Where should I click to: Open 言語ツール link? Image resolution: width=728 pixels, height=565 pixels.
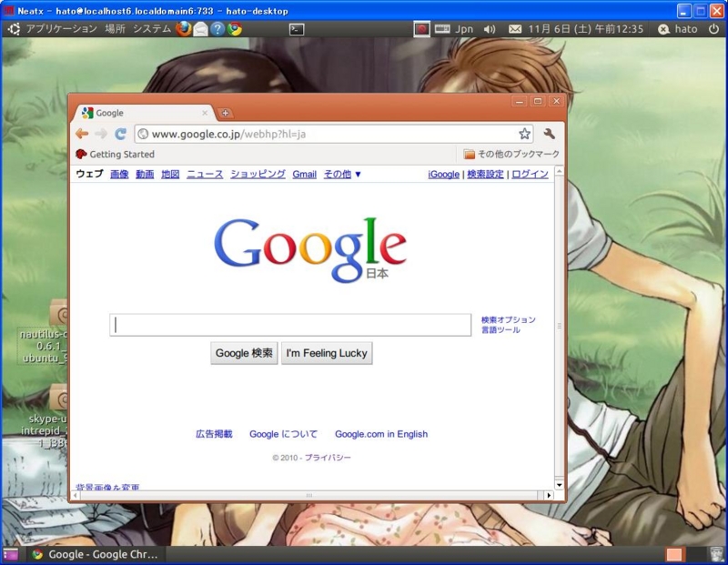click(x=500, y=330)
